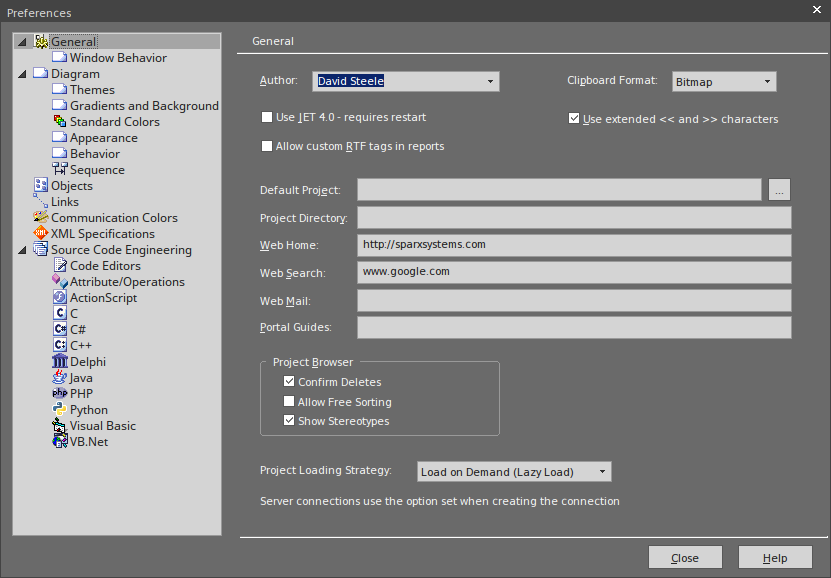Select Window Behavior tree item
The height and width of the screenshot is (578, 831).
click(x=118, y=58)
